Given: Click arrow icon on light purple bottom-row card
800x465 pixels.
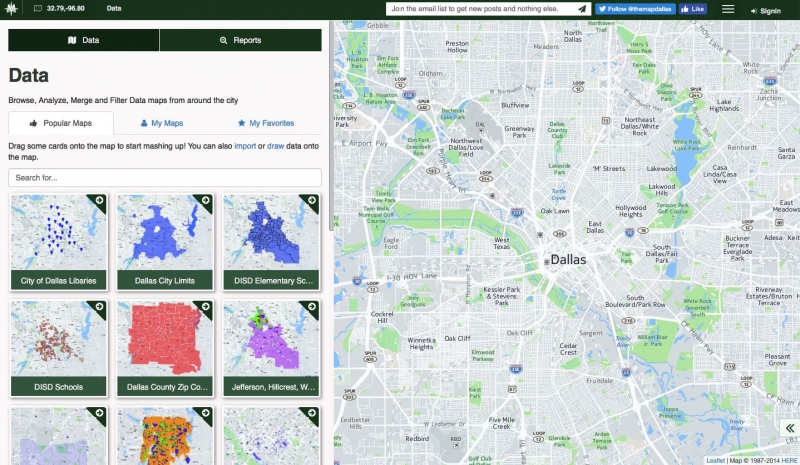Looking at the screenshot, I should [99, 412].
